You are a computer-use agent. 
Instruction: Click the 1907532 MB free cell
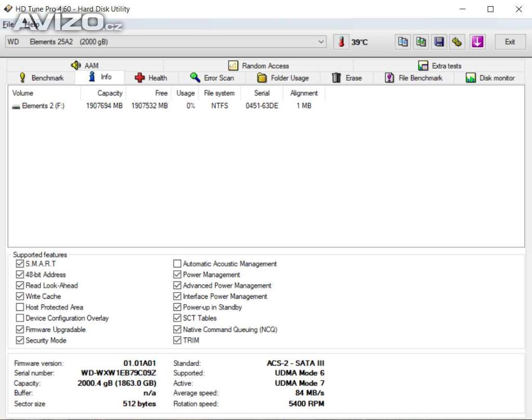150,106
